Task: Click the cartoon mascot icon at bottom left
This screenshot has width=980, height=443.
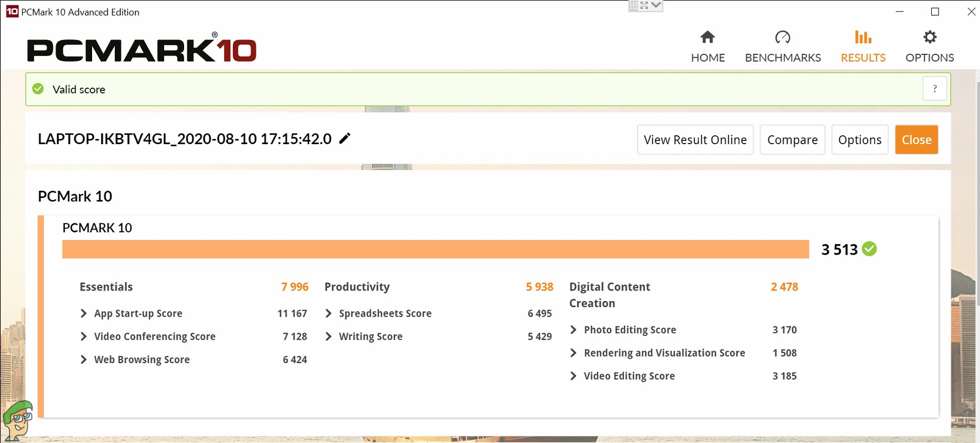Action: tap(17, 420)
